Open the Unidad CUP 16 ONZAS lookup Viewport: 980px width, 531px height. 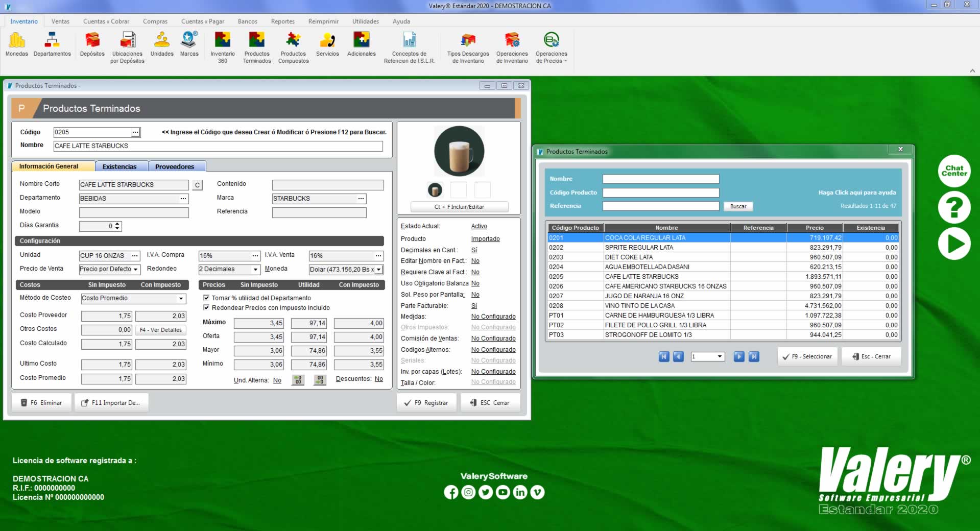pyautogui.click(x=135, y=256)
